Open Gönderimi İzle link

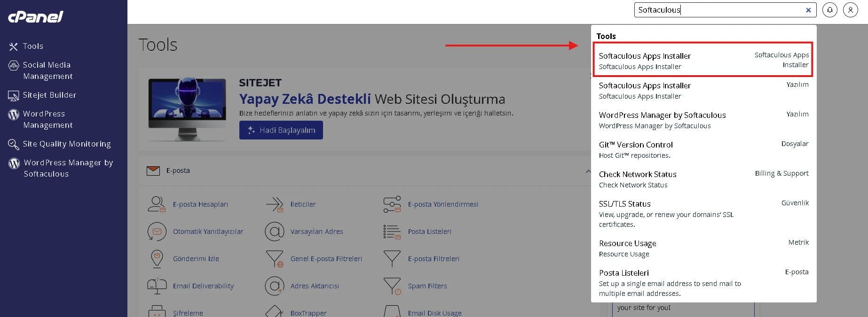[x=196, y=259]
